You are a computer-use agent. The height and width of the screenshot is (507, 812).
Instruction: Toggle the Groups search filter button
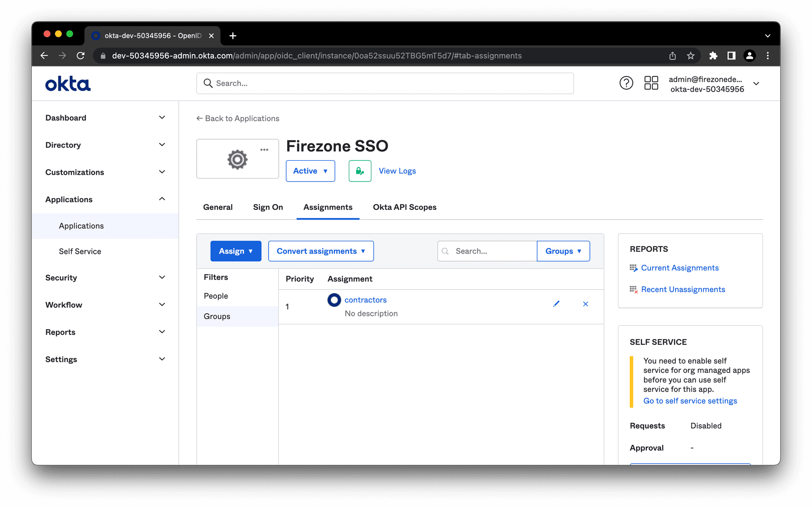point(563,251)
